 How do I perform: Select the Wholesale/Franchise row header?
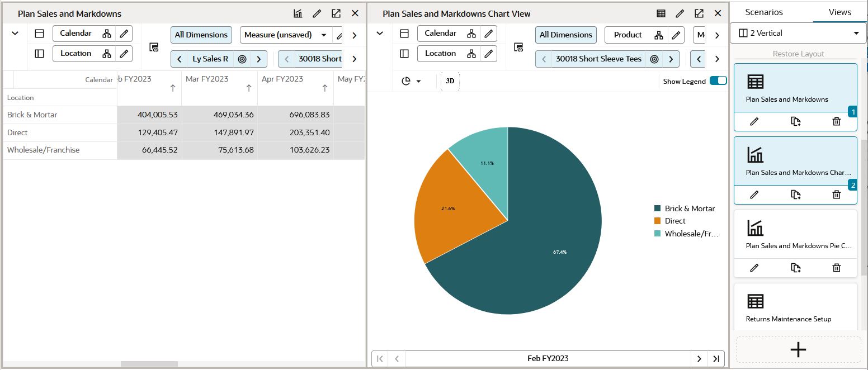pyautogui.click(x=60, y=150)
